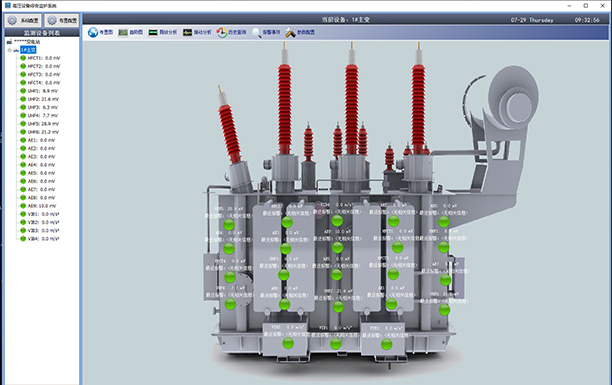Select AE9: 10.0 mV in device list
Screen dimensions: 612x385
coord(42,206)
